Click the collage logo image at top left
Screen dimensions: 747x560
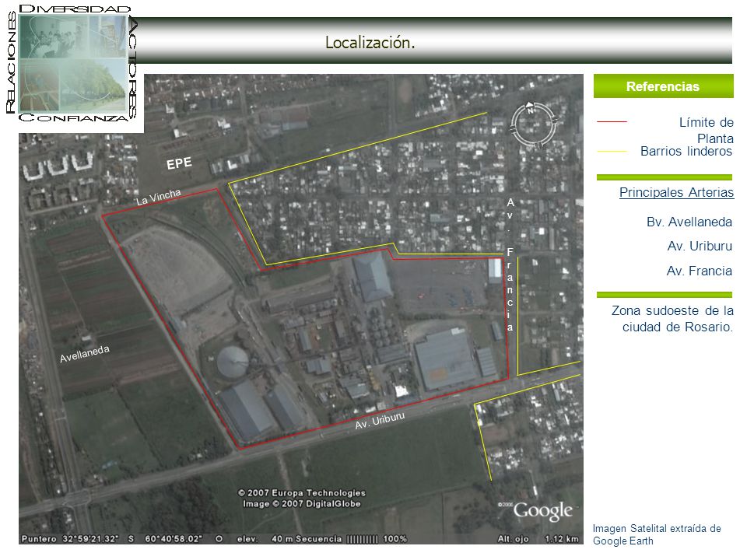pos(73,63)
